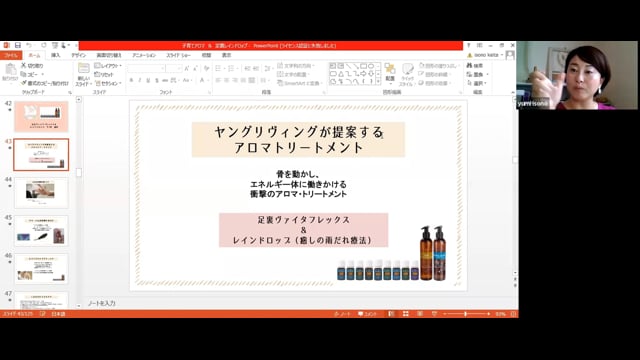The width and height of the screenshot is (640, 360).
Task: Open the Section (セクション) dropdown
Action: [x=108, y=83]
